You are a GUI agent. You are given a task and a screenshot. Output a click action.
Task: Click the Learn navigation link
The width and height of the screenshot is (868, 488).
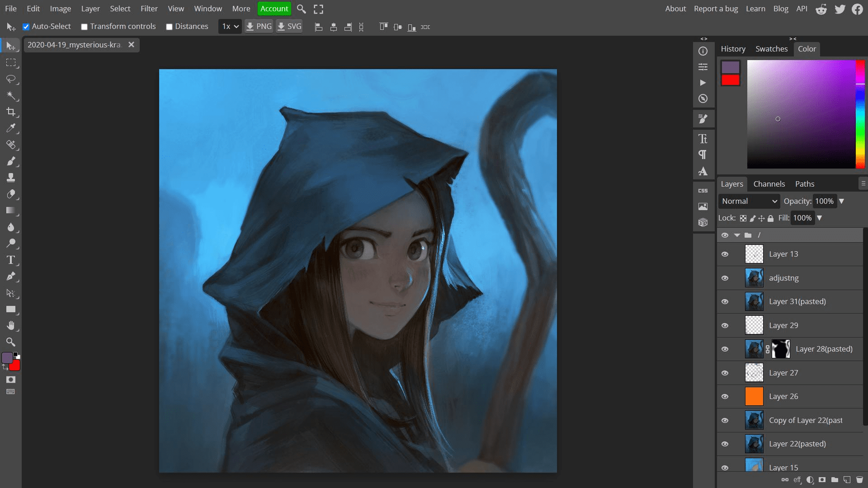click(x=755, y=8)
